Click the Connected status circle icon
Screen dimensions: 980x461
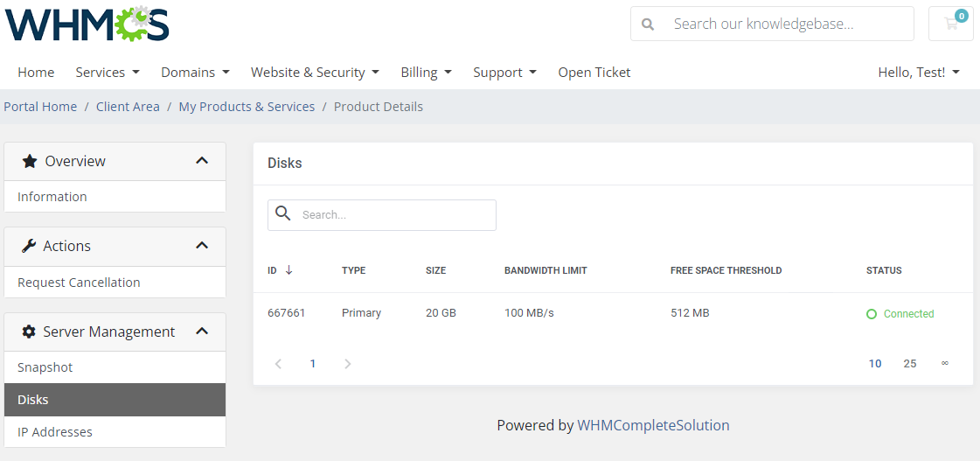pyautogui.click(x=872, y=314)
